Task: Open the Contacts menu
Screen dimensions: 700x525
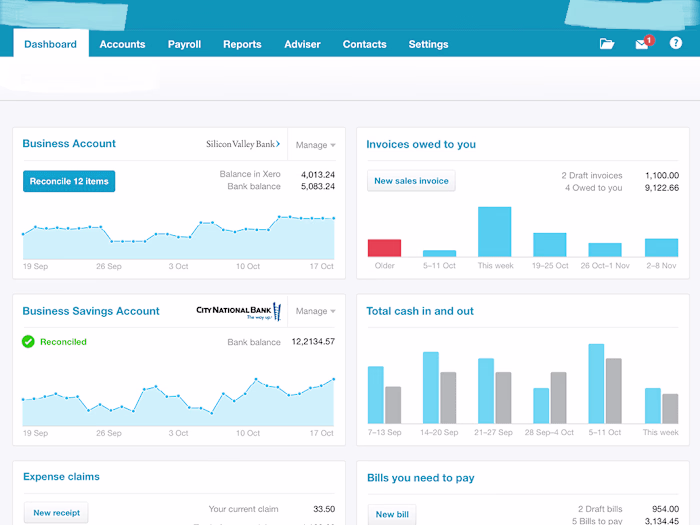Action: (364, 44)
